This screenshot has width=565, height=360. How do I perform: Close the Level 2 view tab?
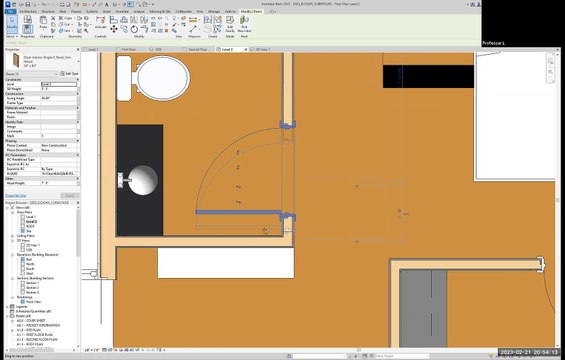pos(246,49)
